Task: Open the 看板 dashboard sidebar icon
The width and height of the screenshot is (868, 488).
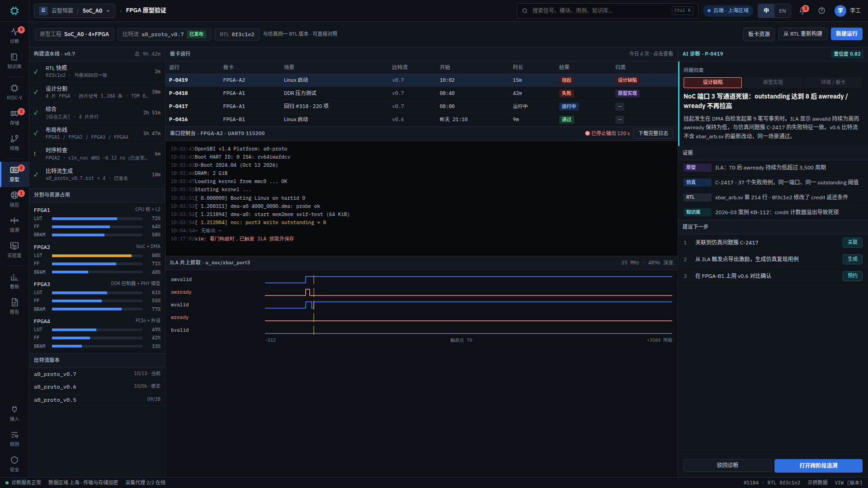Action: 14,281
